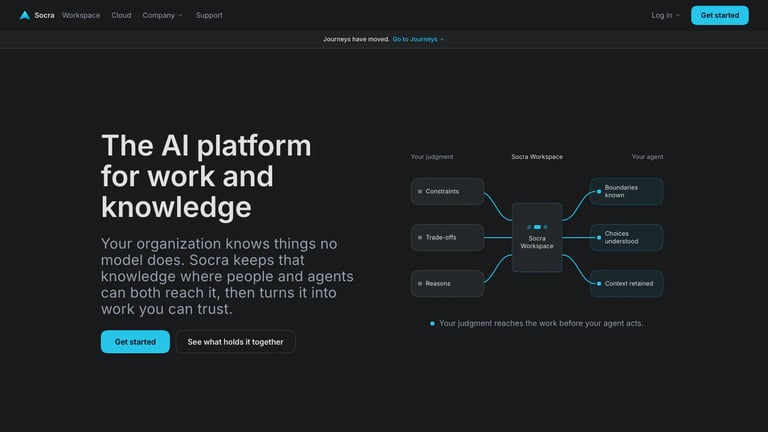Click the Socra brand name text
768x432 pixels.
44,15
